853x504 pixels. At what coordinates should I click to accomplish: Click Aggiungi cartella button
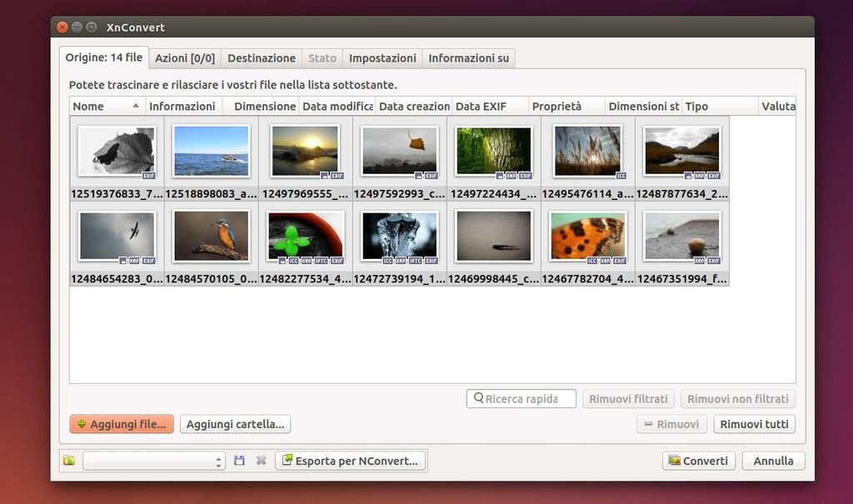(235, 424)
